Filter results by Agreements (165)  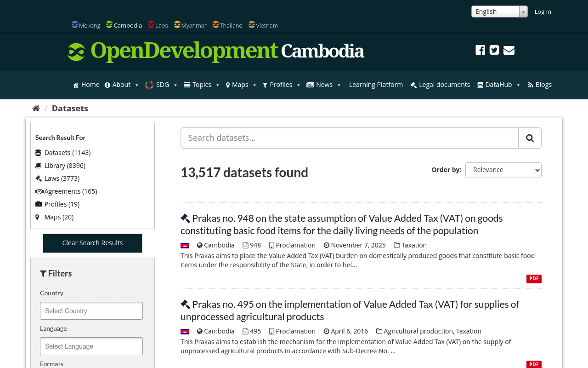(x=71, y=191)
